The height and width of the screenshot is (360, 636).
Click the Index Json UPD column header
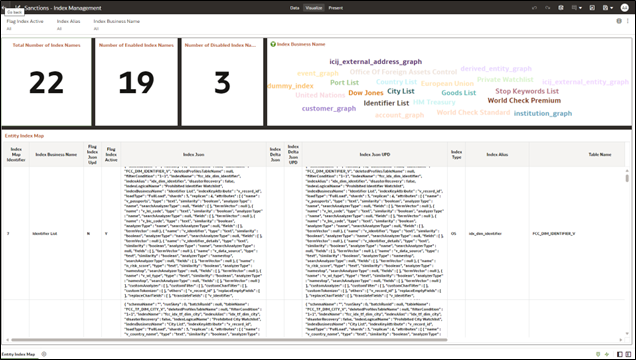375,154
